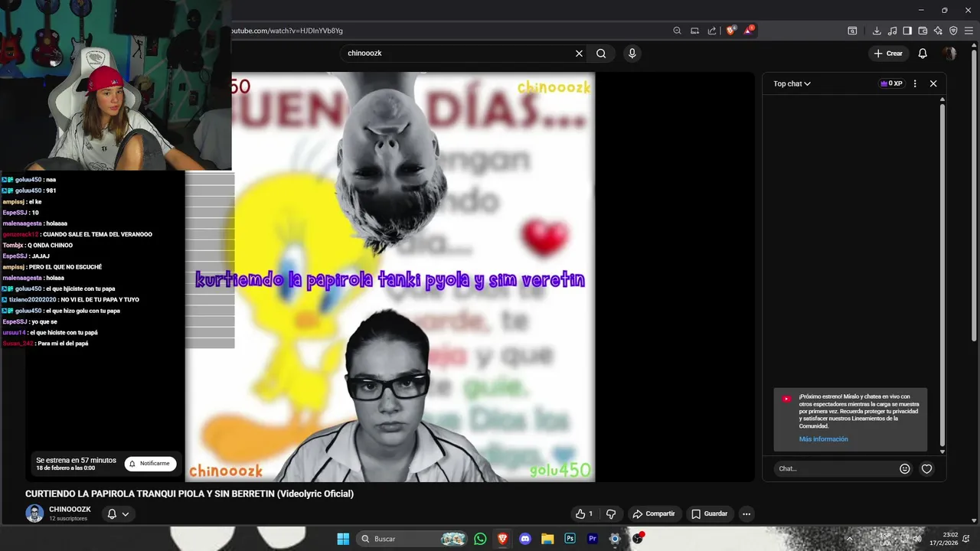Image resolution: width=980 pixels, height=551 pixels.
Task: Click the 0 XP crown badge
Action: [x=891, y=83]
